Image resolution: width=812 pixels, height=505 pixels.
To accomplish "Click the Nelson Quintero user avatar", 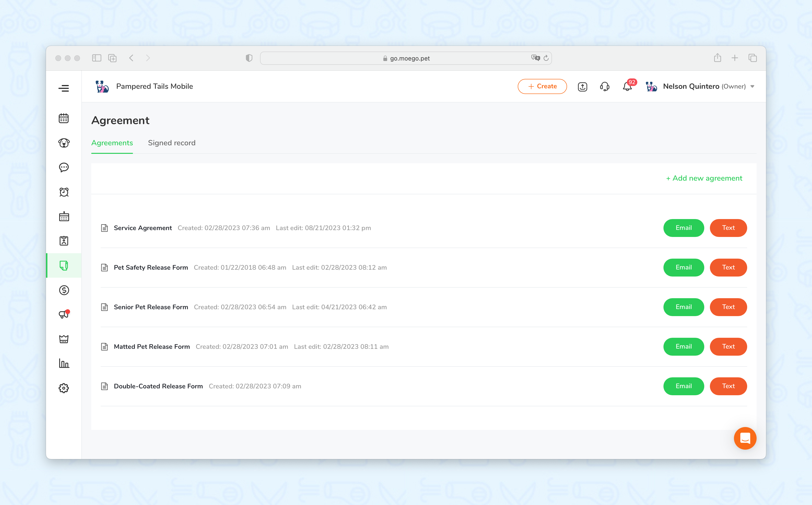I will click(651, 86).
